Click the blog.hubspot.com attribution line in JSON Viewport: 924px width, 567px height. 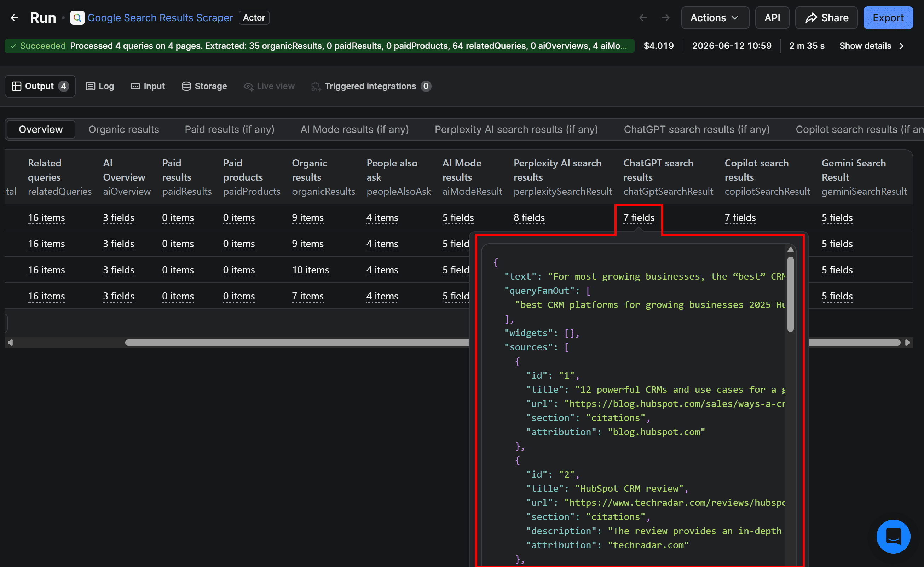[615, 432]
